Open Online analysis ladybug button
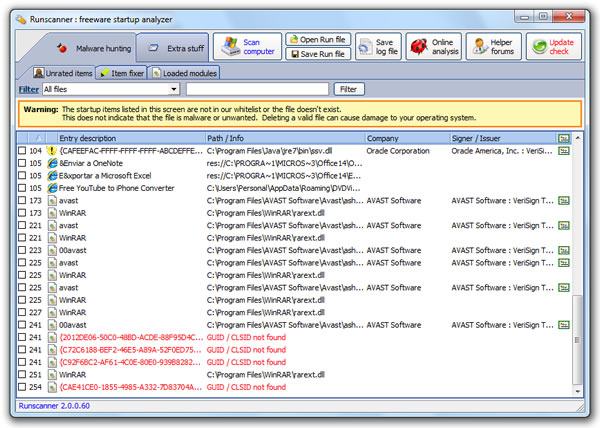This screenshot has height=428, width=600. click(434, 47)
